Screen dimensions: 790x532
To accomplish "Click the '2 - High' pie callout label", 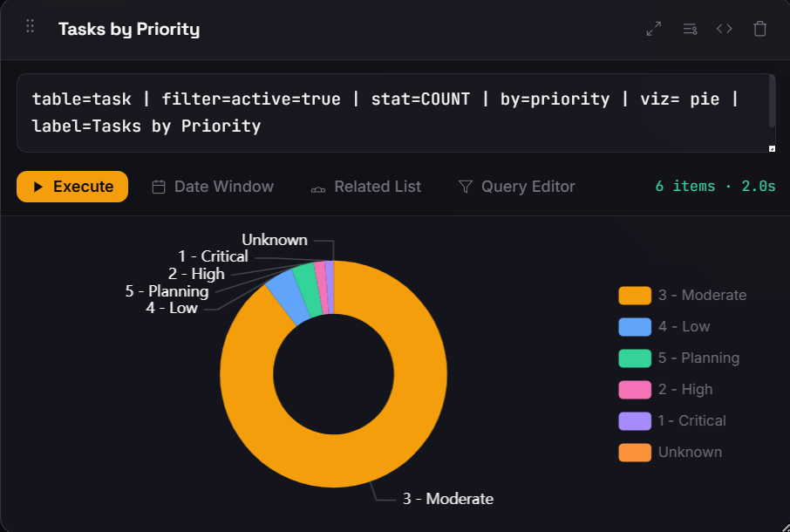I will (x=196, y=274).
